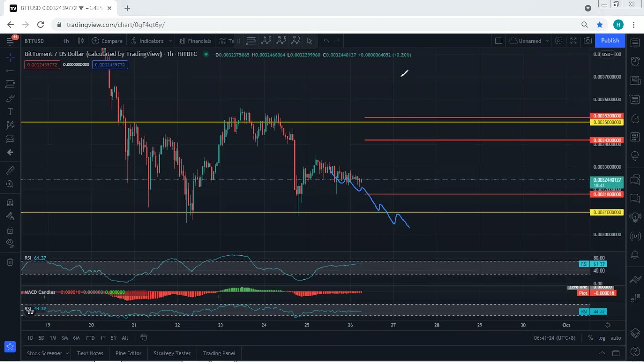The height and width of the screenshot is (362, 644).
Task: Open the Financials menu
Action: [195, 41]
